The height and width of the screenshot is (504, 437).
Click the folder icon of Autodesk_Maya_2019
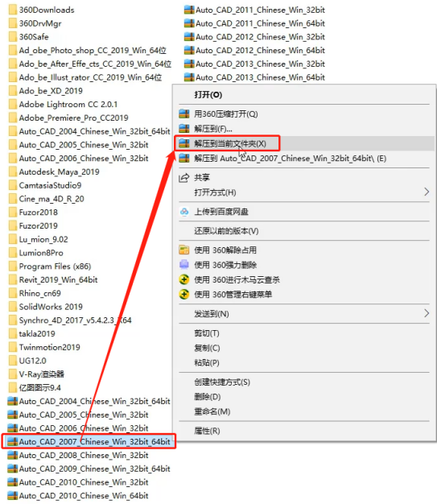click(13, 172)
